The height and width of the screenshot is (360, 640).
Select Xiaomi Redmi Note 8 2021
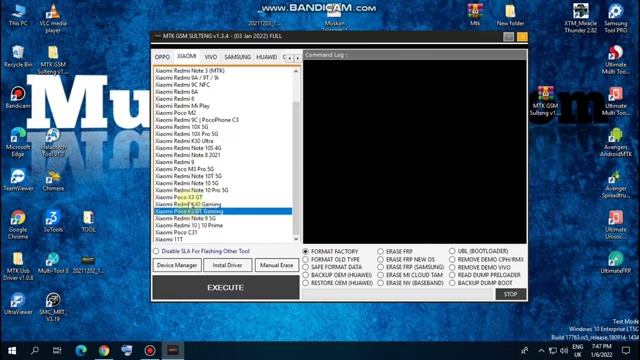pos(223,155)
